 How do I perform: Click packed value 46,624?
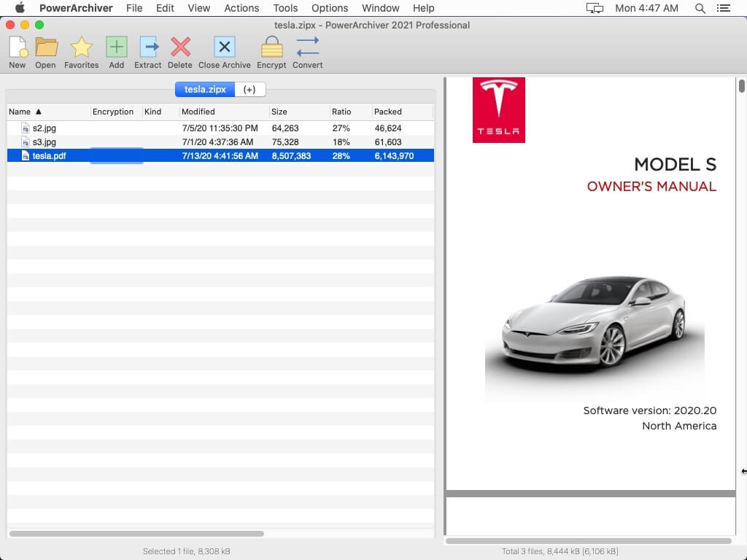coord(388,128)
